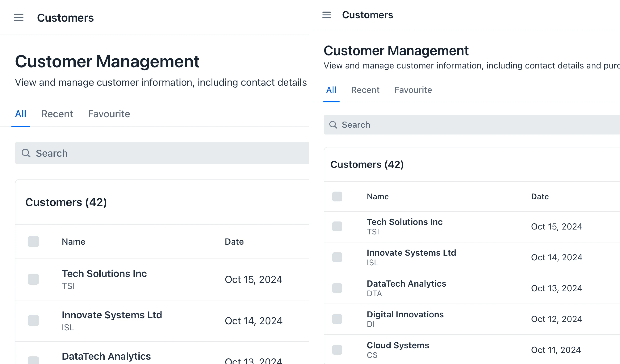Switch to the Recent tab

[x=57, y=114]
